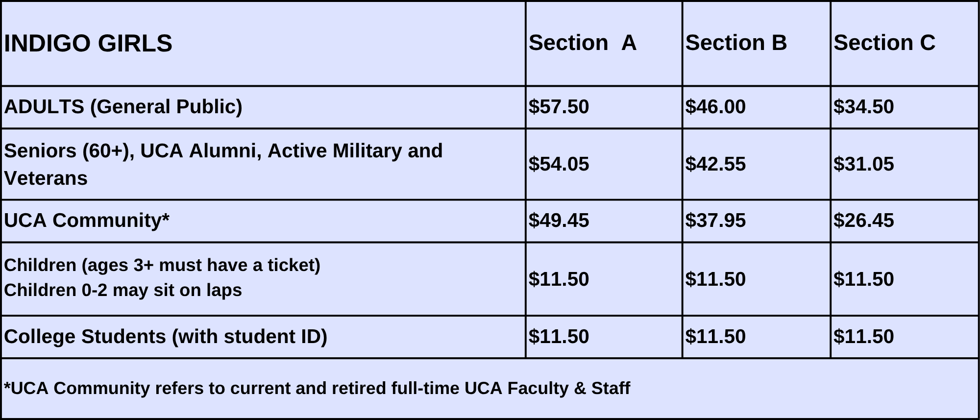Click the INDIGO GIRLS table heading

pos(88,43)
